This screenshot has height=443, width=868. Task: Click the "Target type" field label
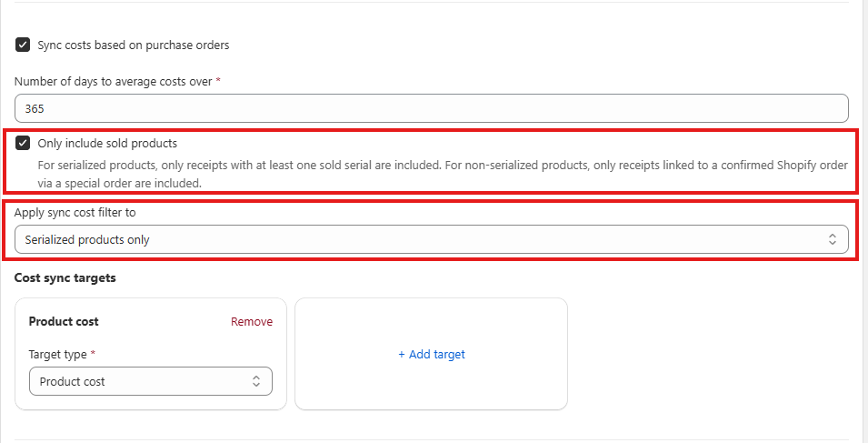pos(57,354)
